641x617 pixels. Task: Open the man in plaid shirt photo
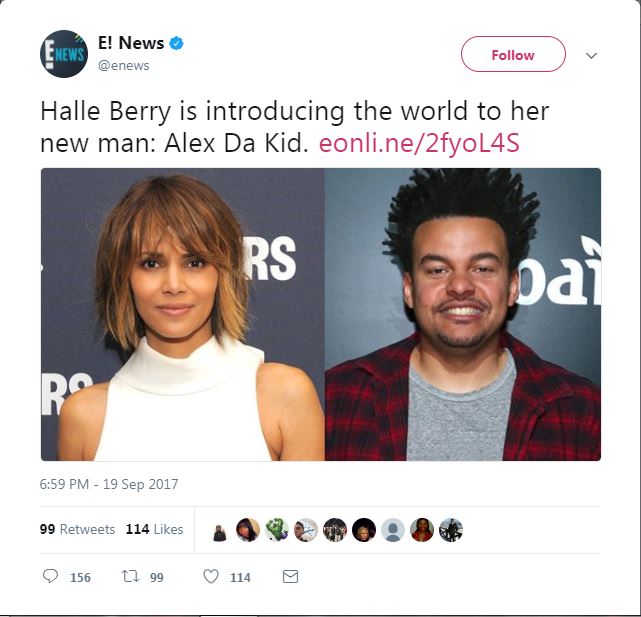(463, 314)
